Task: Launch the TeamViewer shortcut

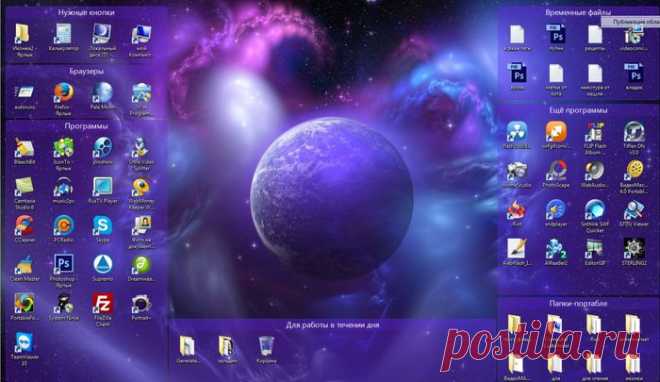Action: [24, 348]
